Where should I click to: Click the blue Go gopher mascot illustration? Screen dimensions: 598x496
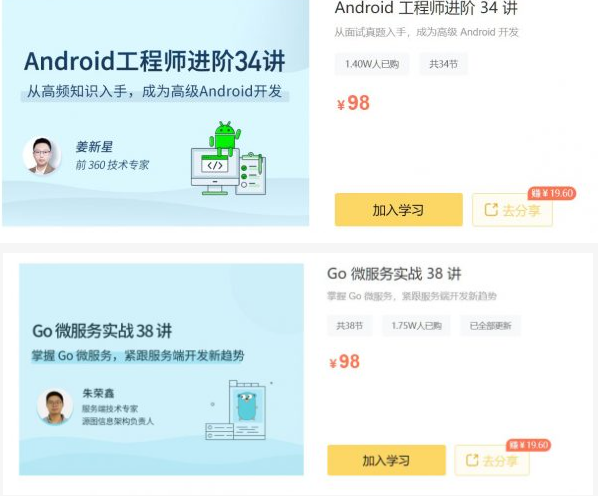click(247, 406)
